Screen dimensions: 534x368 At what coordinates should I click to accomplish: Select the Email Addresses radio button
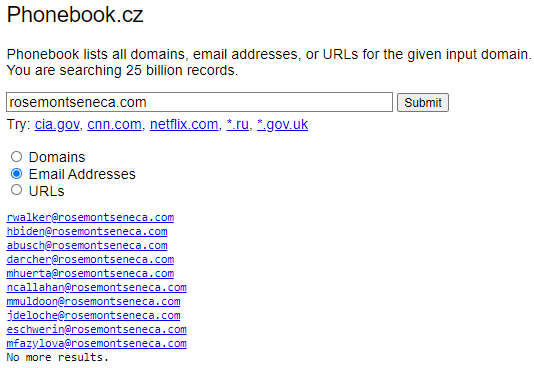[x=16, y=174]
